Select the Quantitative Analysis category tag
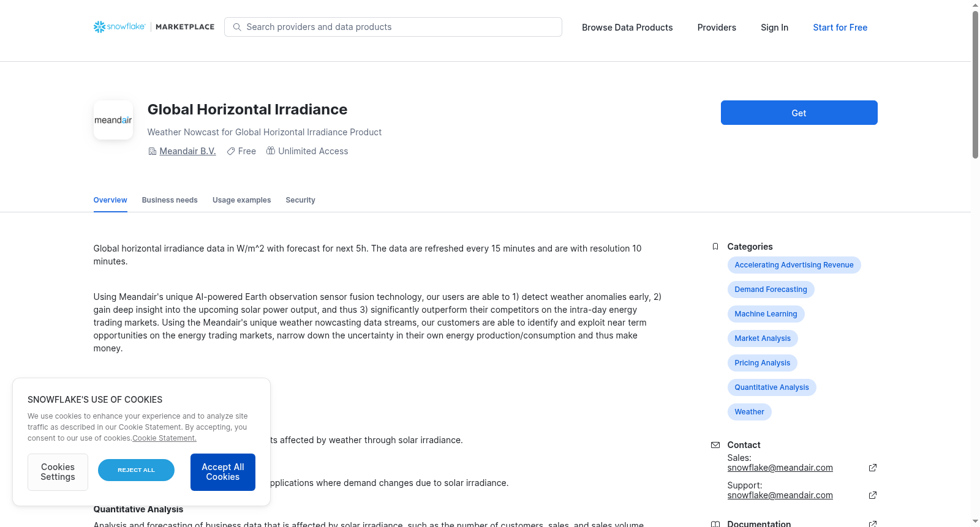 [772, 387]
